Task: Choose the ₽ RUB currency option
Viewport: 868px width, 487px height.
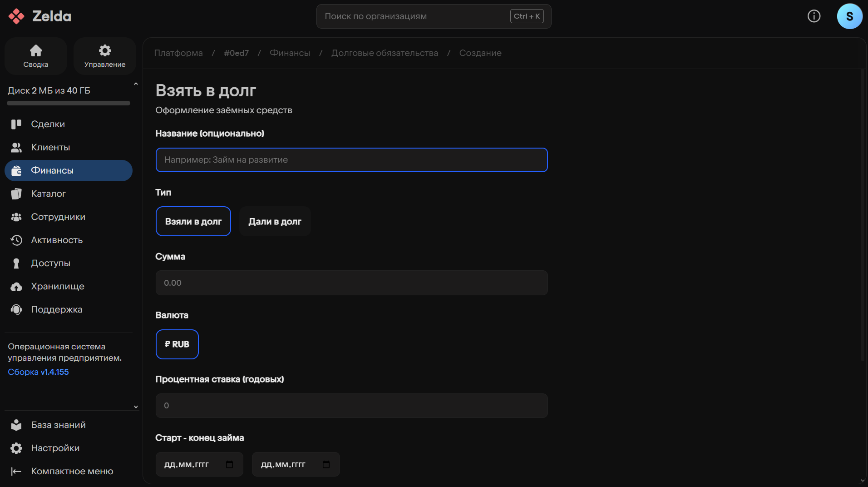Action: coord(177,344)
